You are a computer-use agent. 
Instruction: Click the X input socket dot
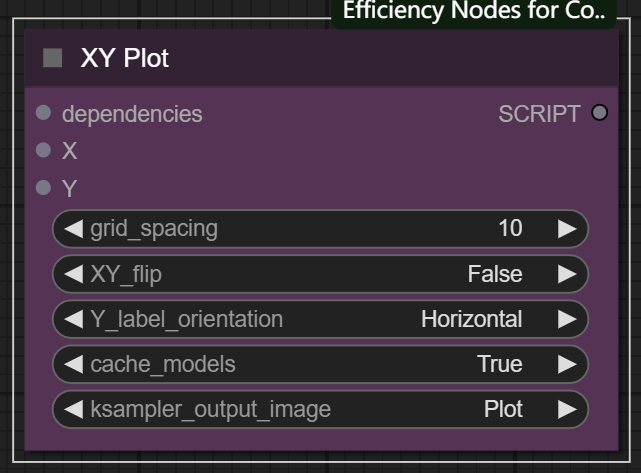click(43, 151)
